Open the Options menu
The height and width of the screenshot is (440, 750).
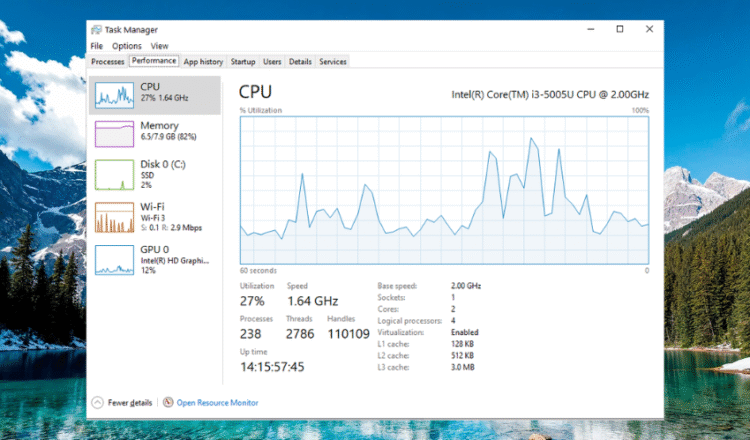127,46
